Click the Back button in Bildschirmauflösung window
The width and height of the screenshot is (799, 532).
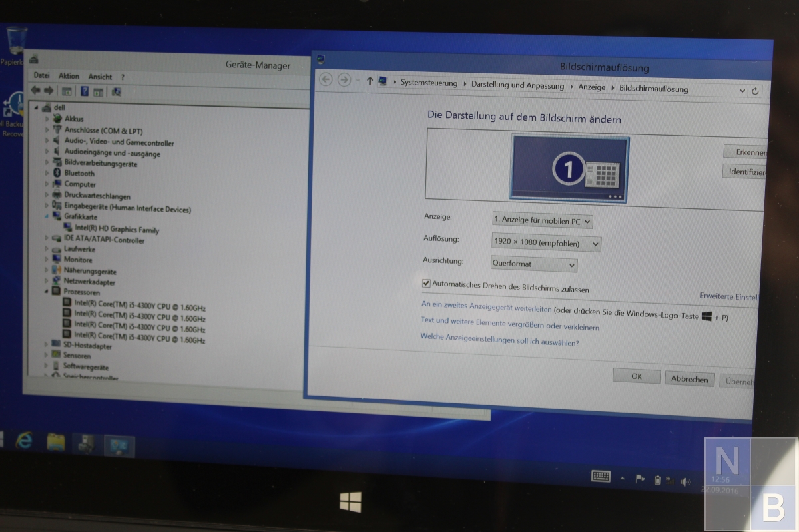click(x=326, y=79)
